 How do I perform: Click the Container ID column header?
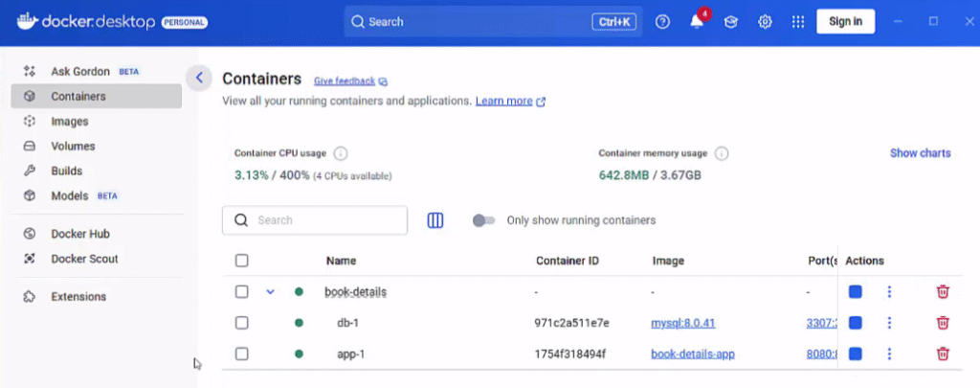point(568,261)
